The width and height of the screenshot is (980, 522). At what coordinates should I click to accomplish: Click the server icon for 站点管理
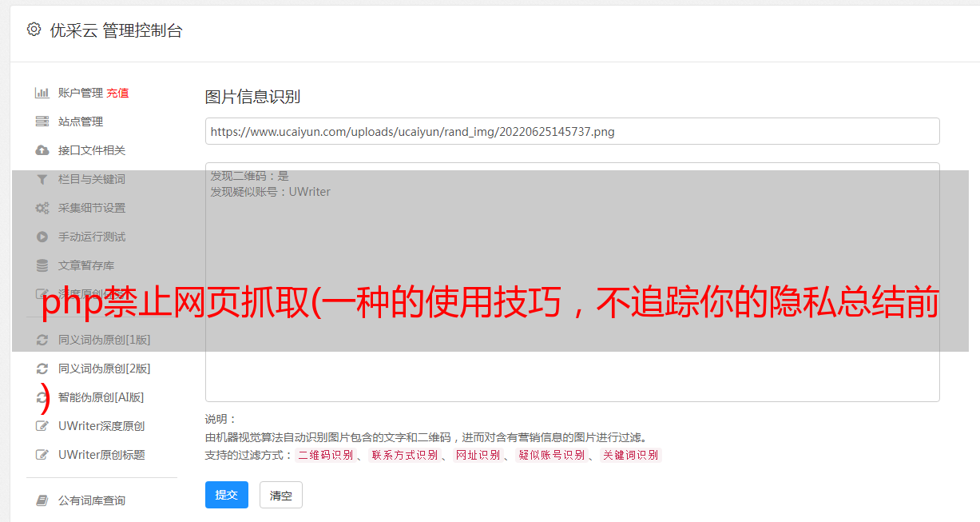[x=42, y=122]
